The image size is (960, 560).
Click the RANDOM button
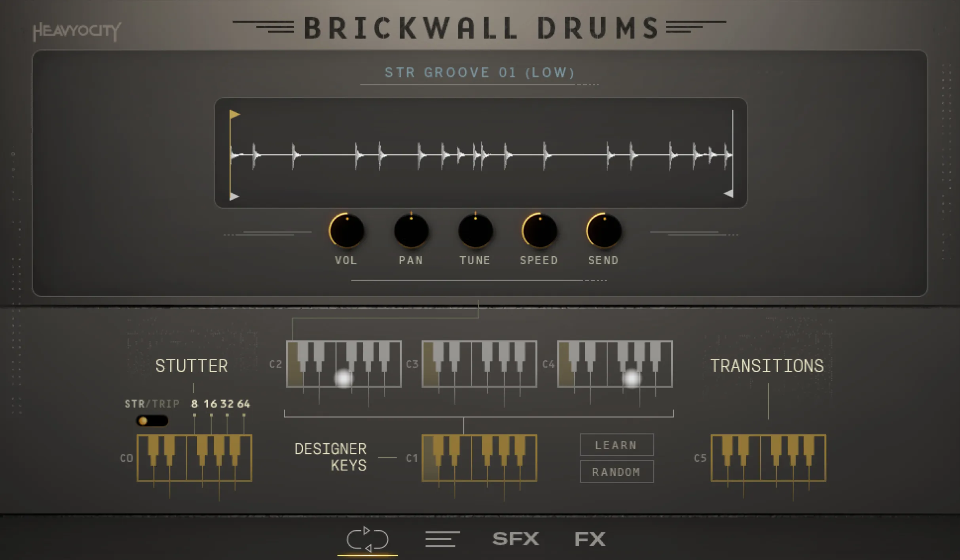click(617, 471)
